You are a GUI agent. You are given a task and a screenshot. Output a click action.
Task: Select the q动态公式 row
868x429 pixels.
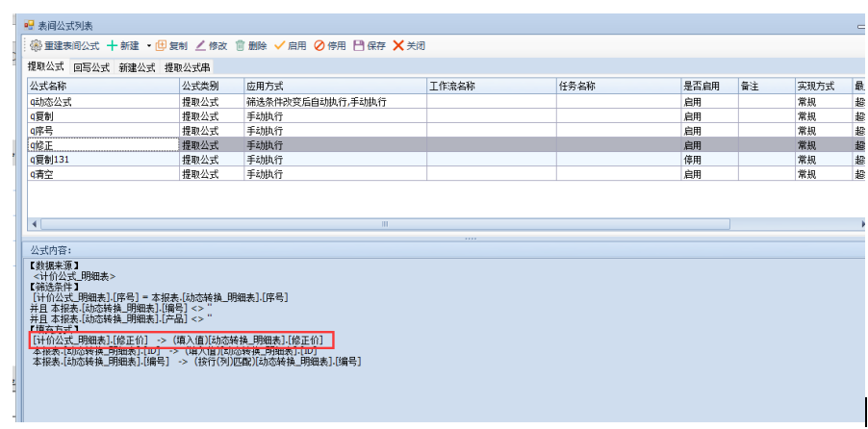coord(103,101)
